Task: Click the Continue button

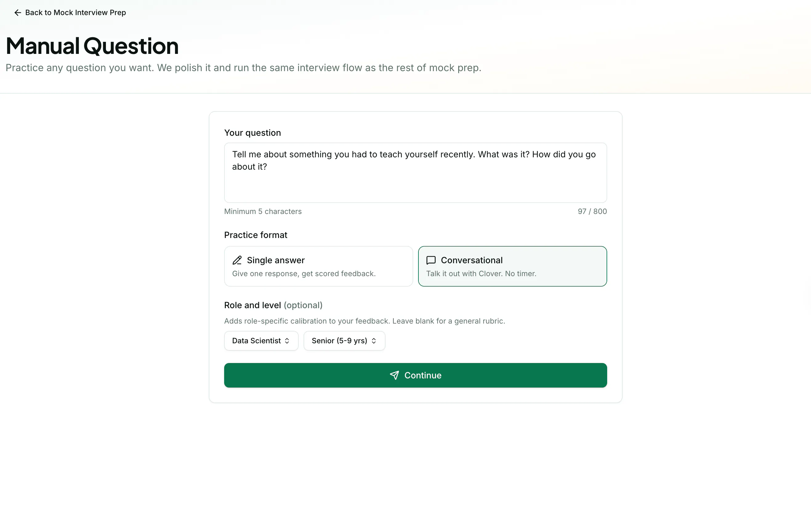Action: (415, 375)
